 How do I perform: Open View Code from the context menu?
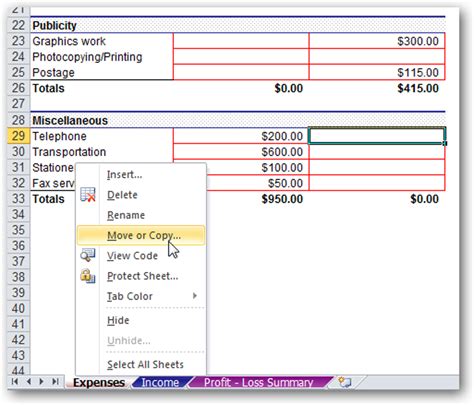[x=141, y=256]
